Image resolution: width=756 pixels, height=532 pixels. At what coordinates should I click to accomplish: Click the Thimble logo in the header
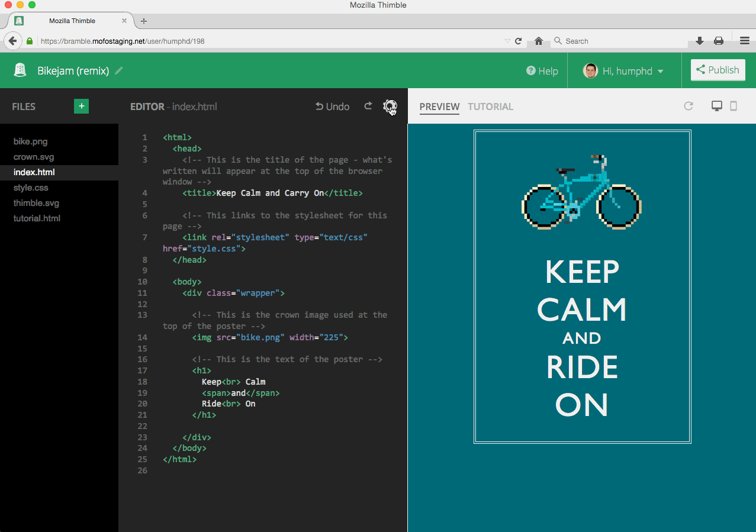(21, 70)
